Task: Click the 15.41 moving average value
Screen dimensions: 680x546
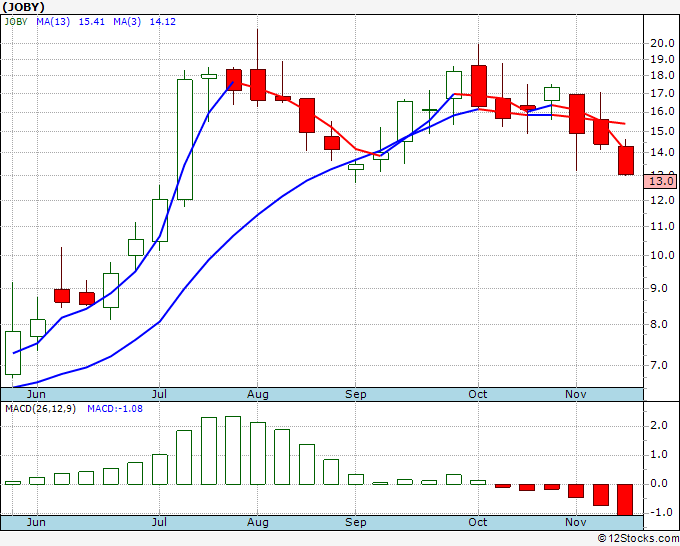Action: tap(92, 22)
